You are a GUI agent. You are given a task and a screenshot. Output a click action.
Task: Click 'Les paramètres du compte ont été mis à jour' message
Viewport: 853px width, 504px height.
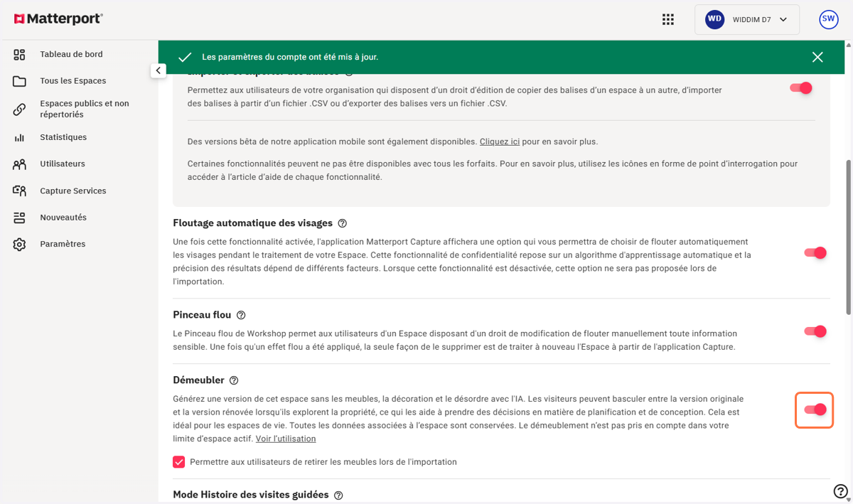point(290,57)
